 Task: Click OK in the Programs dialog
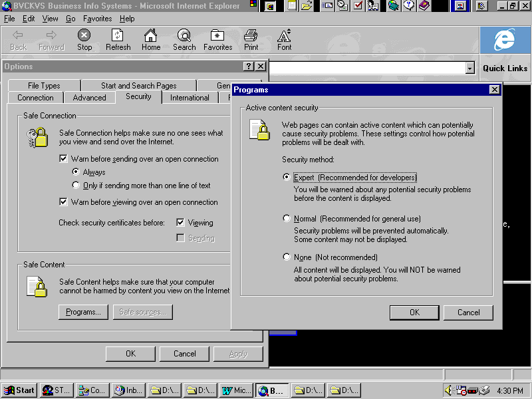pos(414,313)
